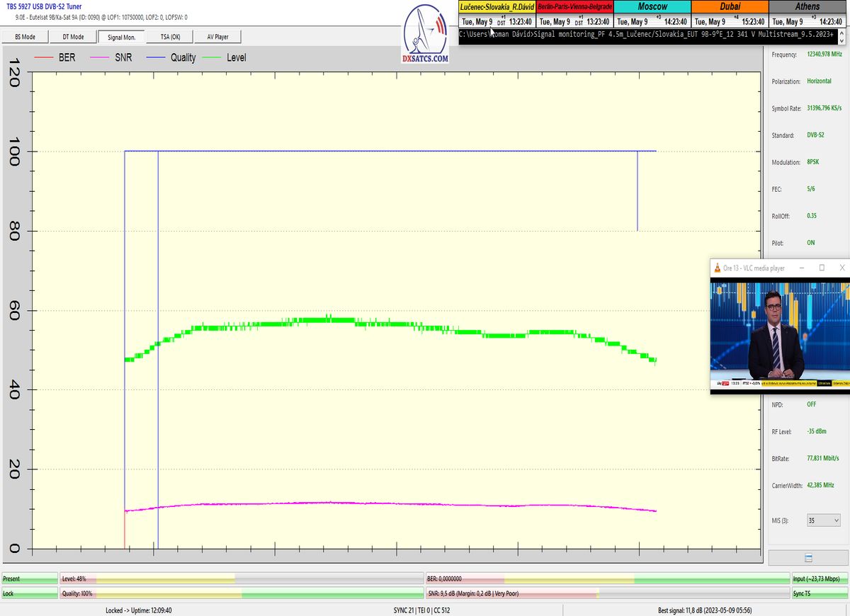The width and height of the screenshot is (850, 616).
Task: Click the green Lock status indicator
Action: 29,593
